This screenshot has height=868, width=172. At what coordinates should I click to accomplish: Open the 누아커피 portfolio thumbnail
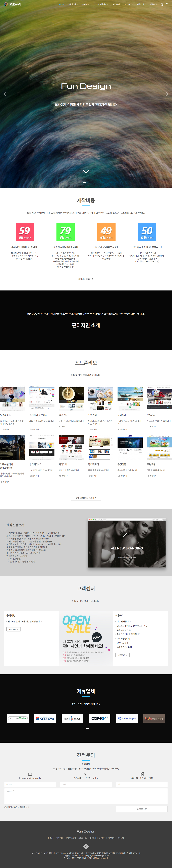(100, 398)
